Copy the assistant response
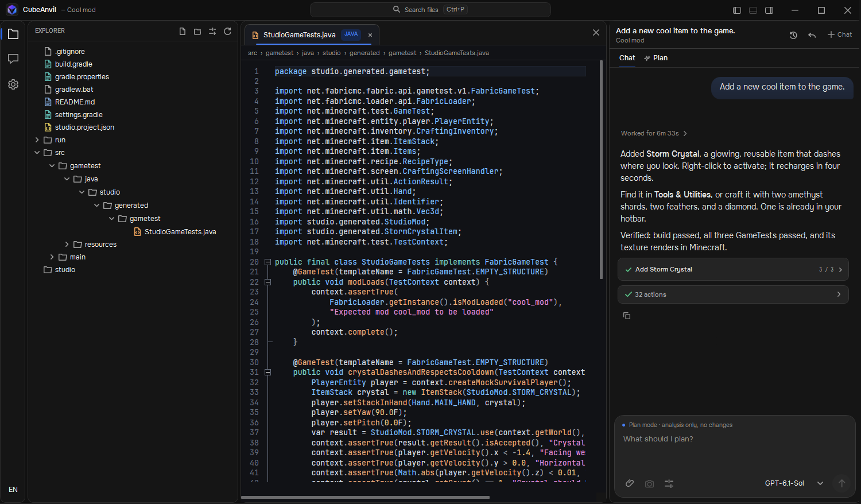Image resolution: width=861 pixels, height=504 pixels. tap(627, 316)
